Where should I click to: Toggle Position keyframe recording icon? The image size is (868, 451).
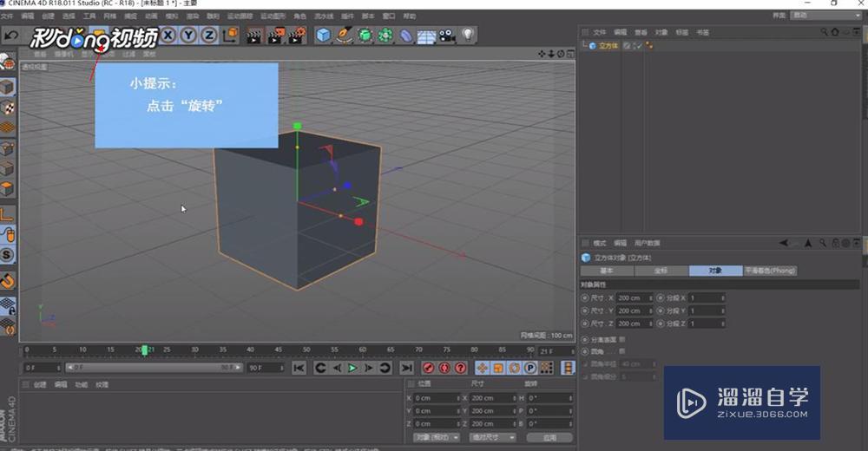(x=482, y=368)
